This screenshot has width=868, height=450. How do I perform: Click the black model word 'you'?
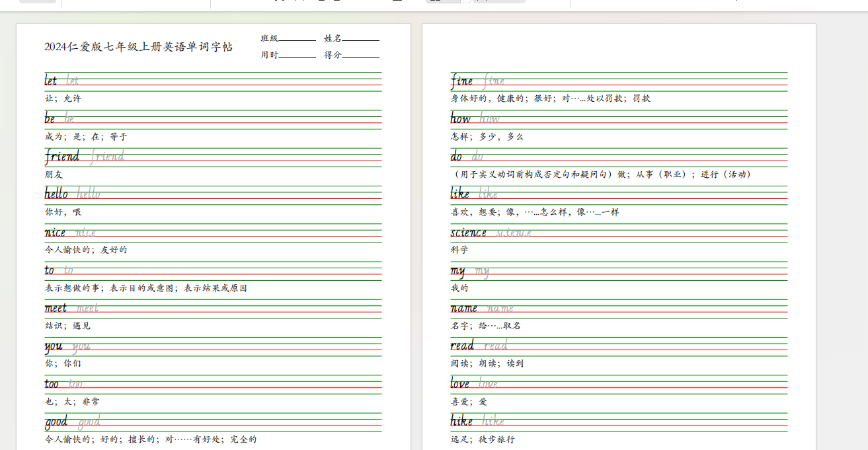click(x=54, y=346)
